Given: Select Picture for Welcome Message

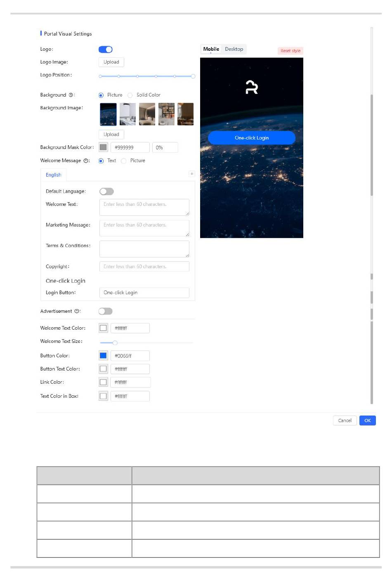Looking at the screenshot, I should [x=124, y=161].
